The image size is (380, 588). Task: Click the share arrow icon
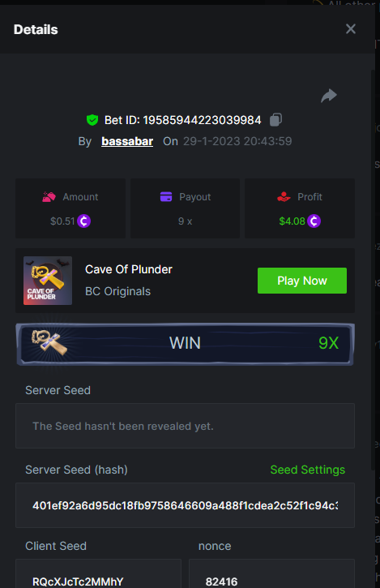(x=329, y=96)
